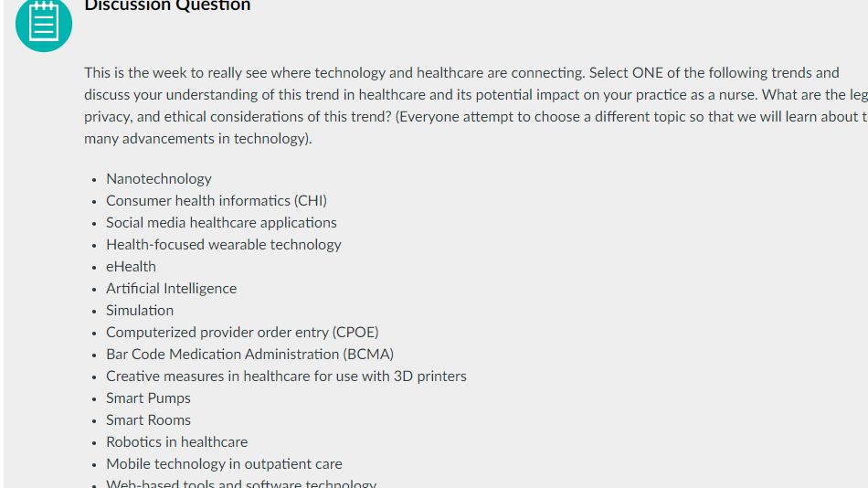Click the 3D printers creative measures item
This screenshot has width=868, height=488.
(286, 376)
